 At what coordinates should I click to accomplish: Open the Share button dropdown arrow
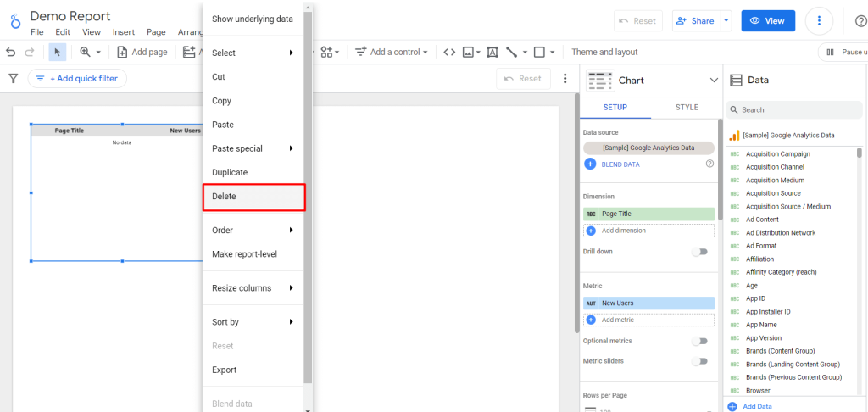point(726,21)
